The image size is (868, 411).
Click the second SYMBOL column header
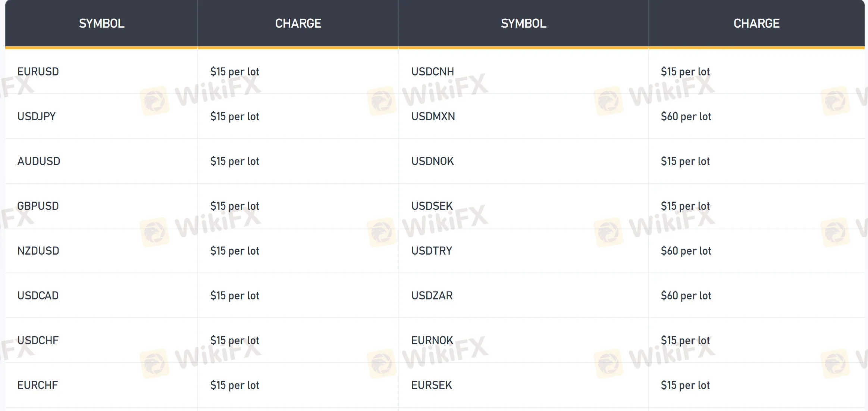(x=523, y=24)
